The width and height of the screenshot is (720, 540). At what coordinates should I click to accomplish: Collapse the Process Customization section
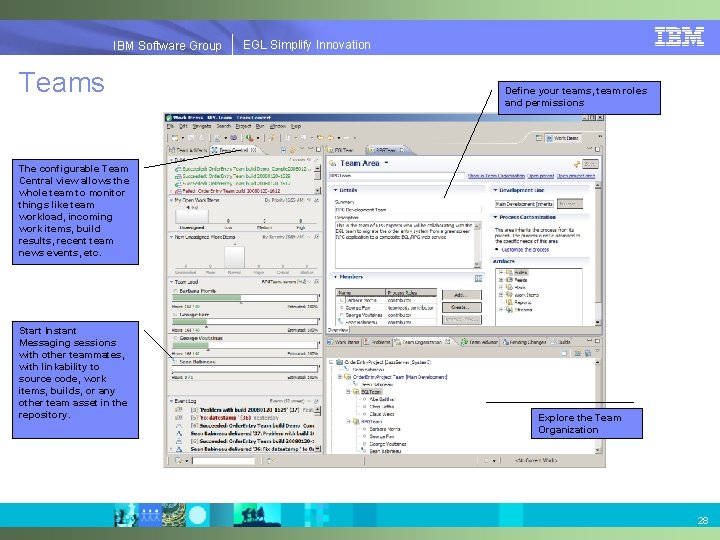(495, 217)
